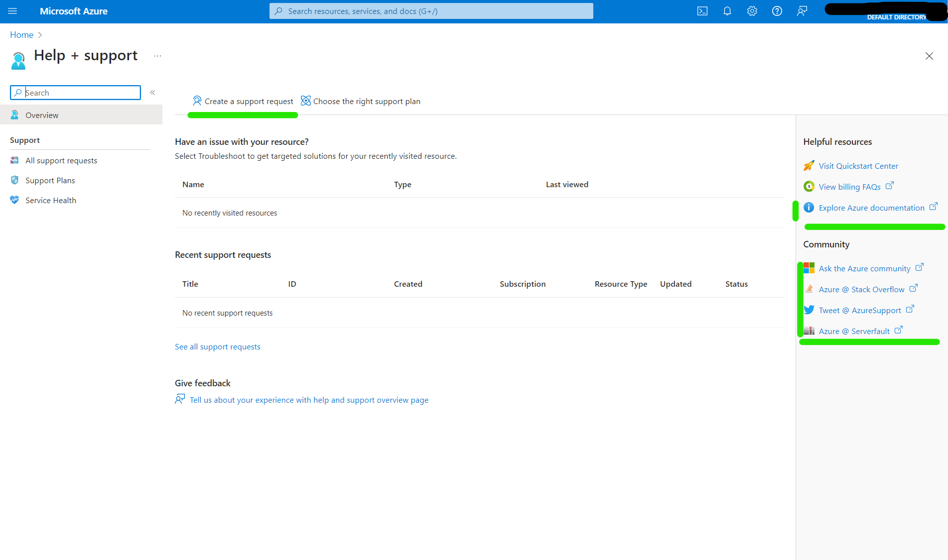Click the Title column header
This screenshot has width=948, height=560.
[x=190, y=284]
